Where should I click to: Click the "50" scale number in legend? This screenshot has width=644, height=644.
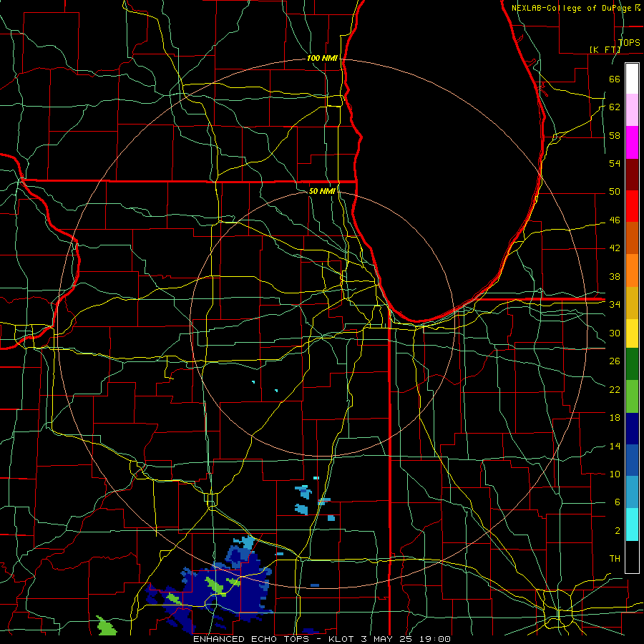pyautogui.click(x=615, y=192)
